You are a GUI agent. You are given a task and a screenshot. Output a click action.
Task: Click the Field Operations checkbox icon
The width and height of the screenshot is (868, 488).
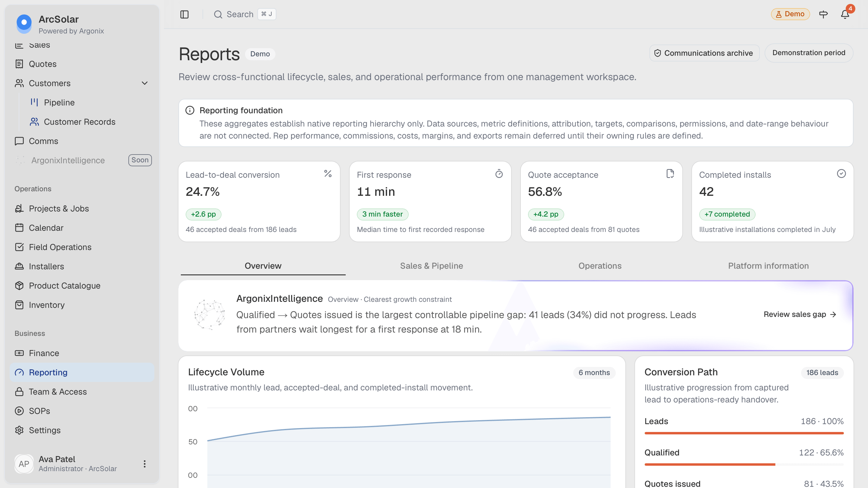coord(19,247)
